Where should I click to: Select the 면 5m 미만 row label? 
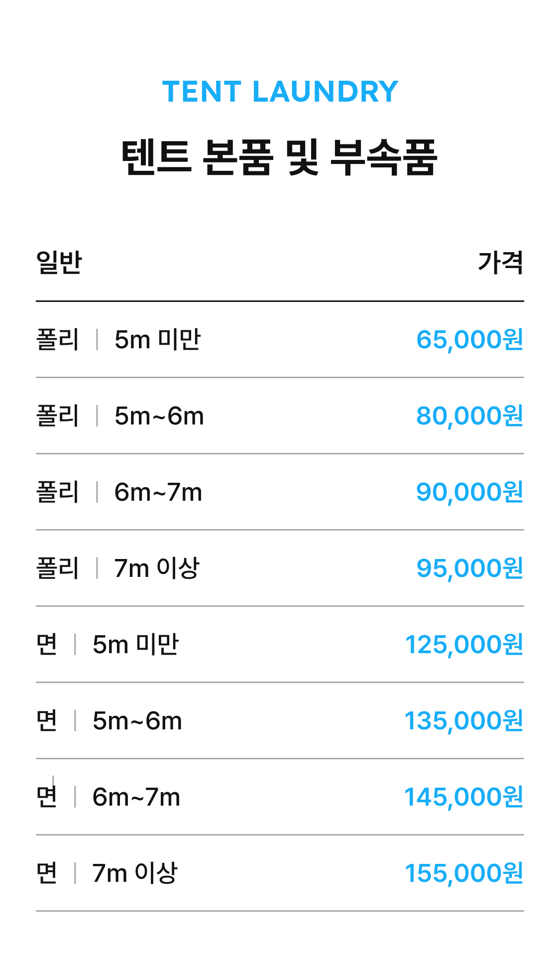click(x=108, y=645)
